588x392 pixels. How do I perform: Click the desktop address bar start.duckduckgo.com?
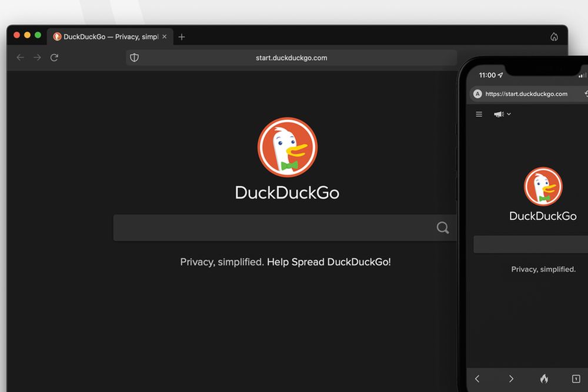pyautogui.click(x=291, y=58)
